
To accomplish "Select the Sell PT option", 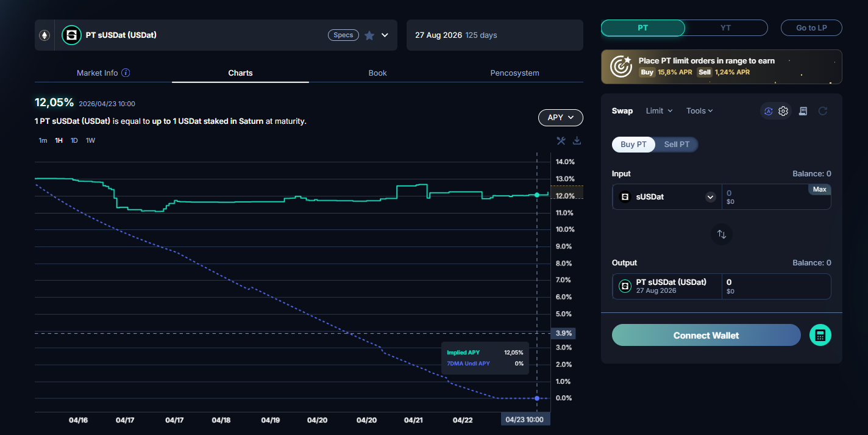I will 677,145.
